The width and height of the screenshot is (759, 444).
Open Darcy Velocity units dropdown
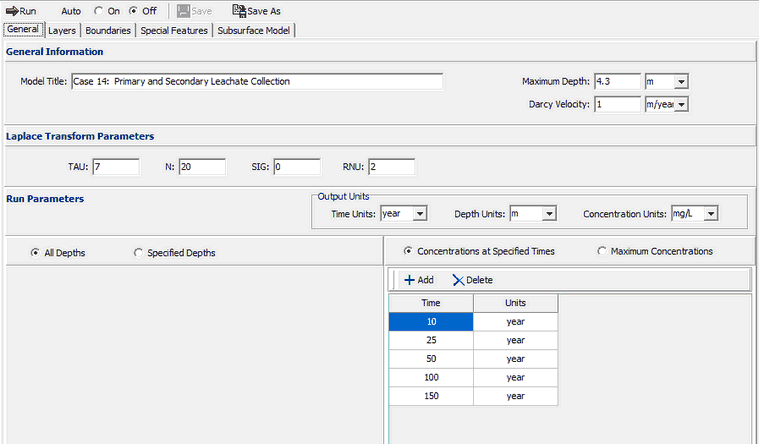(x=680, y=104)
